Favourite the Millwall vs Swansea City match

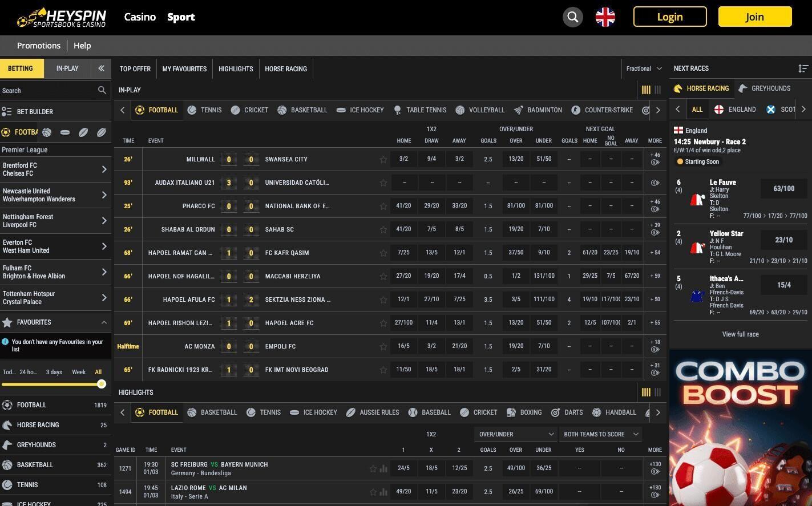tap(383, 160)
